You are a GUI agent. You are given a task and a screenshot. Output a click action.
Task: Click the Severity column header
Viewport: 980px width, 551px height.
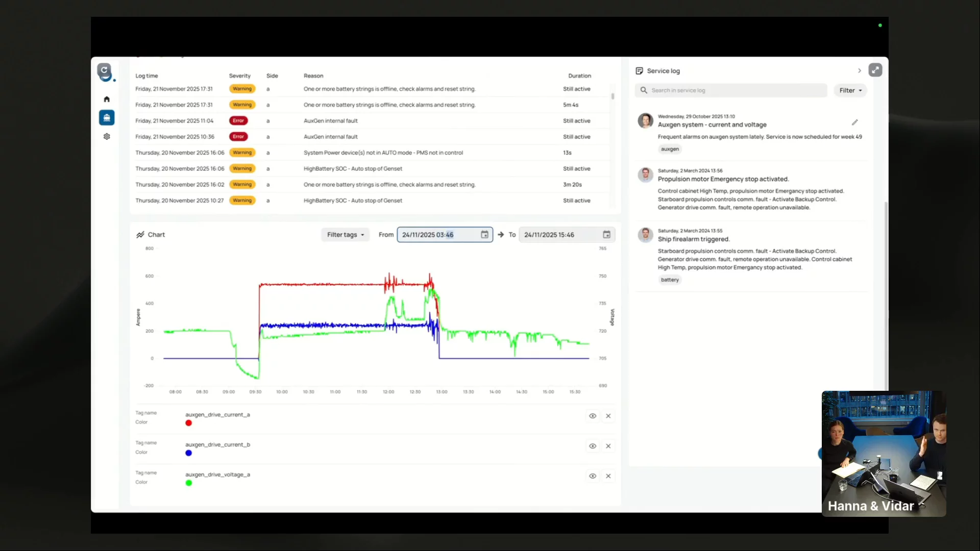pyautogui.click(x=239, y=76)
